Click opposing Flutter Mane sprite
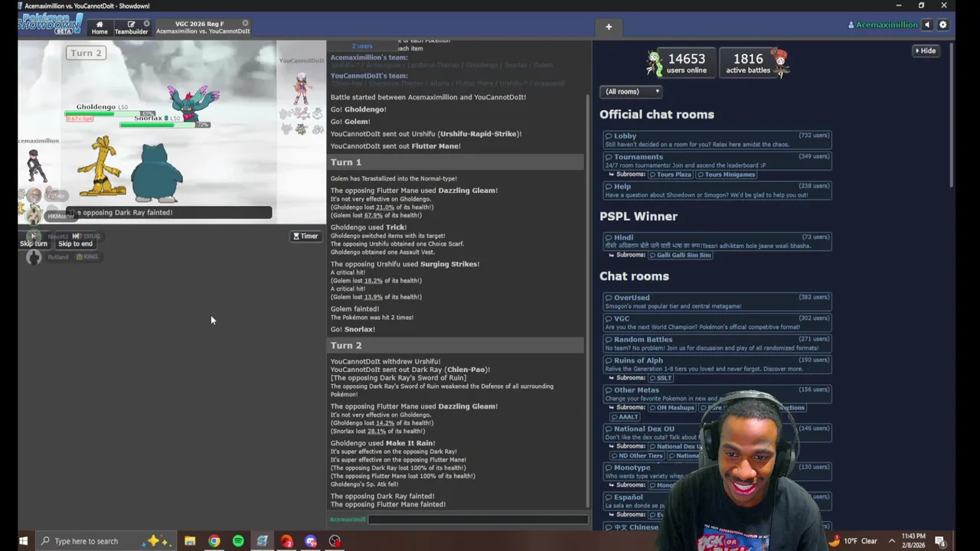This screenshot has width=980, height=551. (194, 103)
